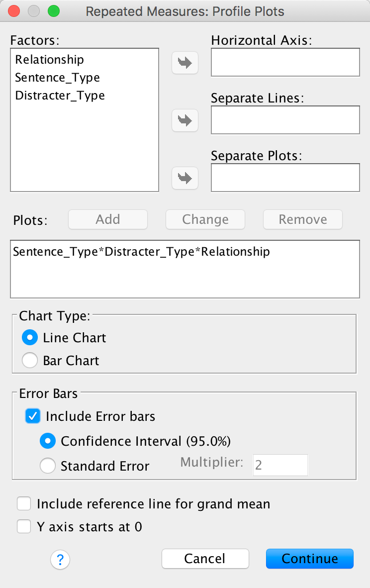Click arrow to move factor to Separate Lines
Viewport: 370px width, 588px height.
[x=185, y=120]
